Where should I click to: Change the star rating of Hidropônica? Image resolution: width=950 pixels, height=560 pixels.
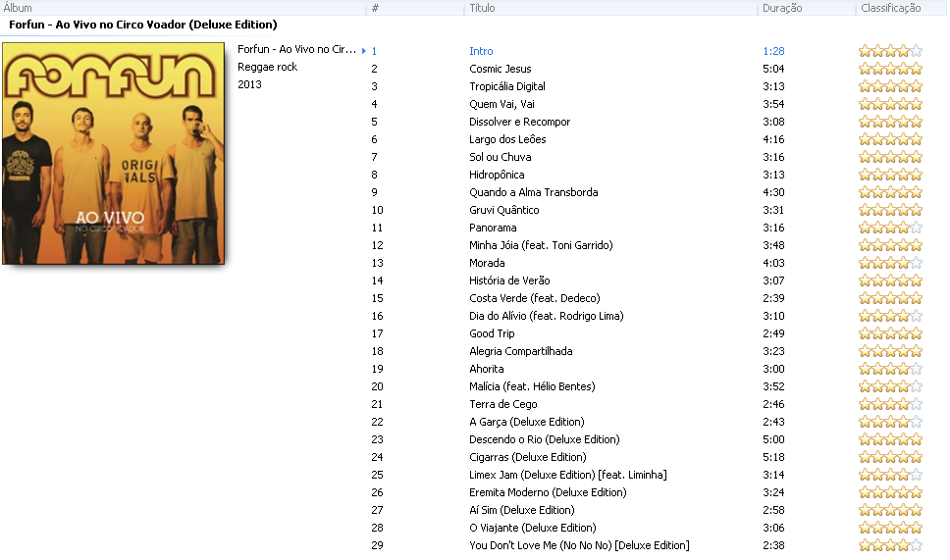click(891, 175)
